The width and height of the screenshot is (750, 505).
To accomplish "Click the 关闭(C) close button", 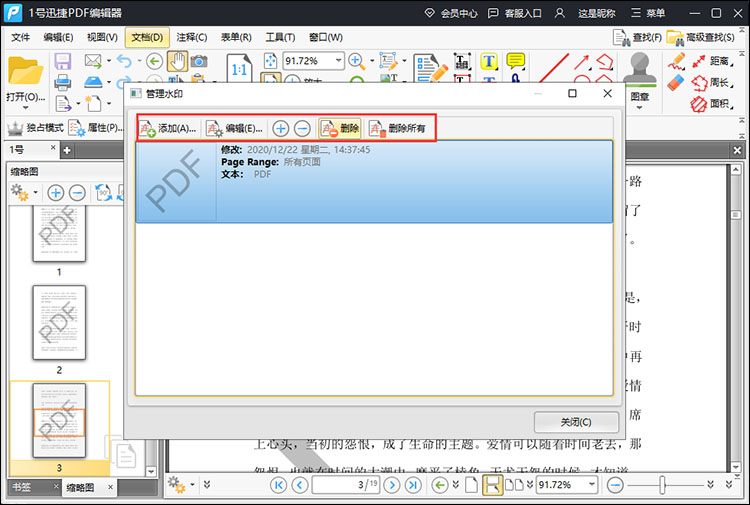I will point(576,422).
